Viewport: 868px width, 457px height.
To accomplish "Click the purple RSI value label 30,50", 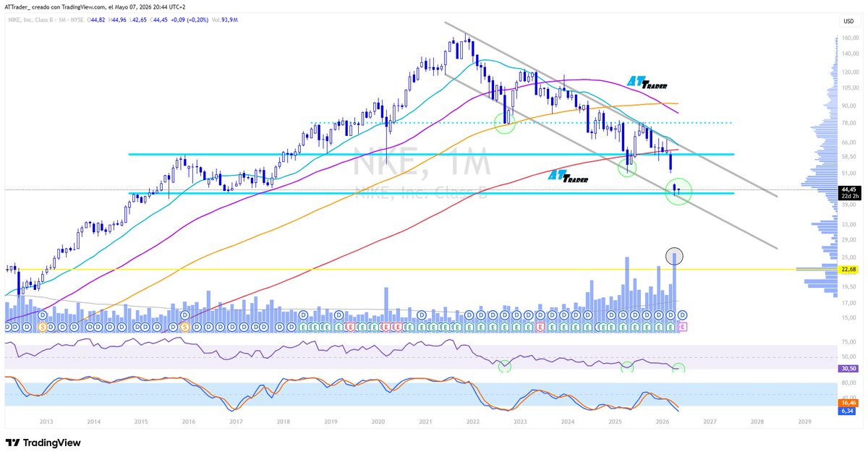I will coord(848,368).
